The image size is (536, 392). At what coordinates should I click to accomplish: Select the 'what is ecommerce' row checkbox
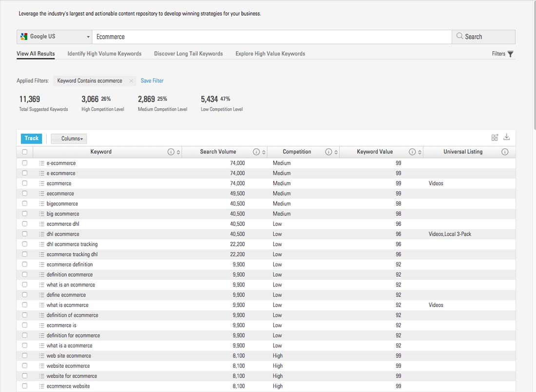tap(25, 305)
